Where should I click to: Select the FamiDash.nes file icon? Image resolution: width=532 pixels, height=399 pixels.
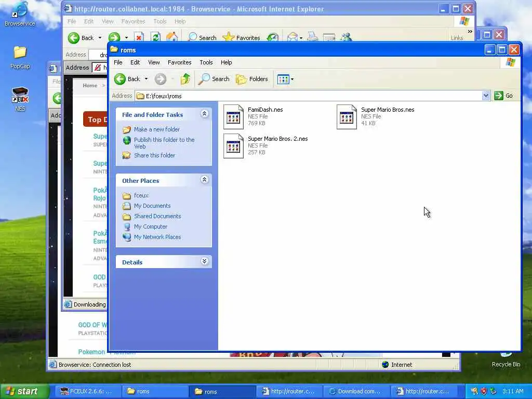[233, 117]
